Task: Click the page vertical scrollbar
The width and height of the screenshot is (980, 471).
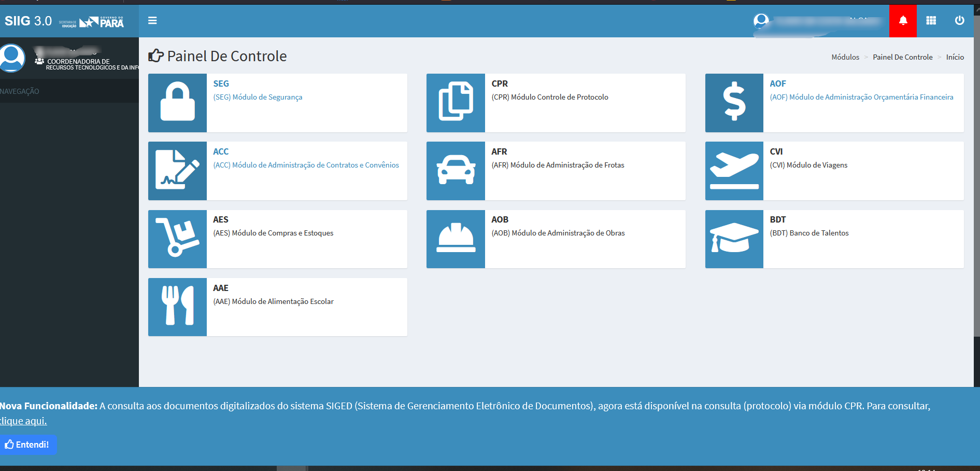Action: tap(976, 176)
